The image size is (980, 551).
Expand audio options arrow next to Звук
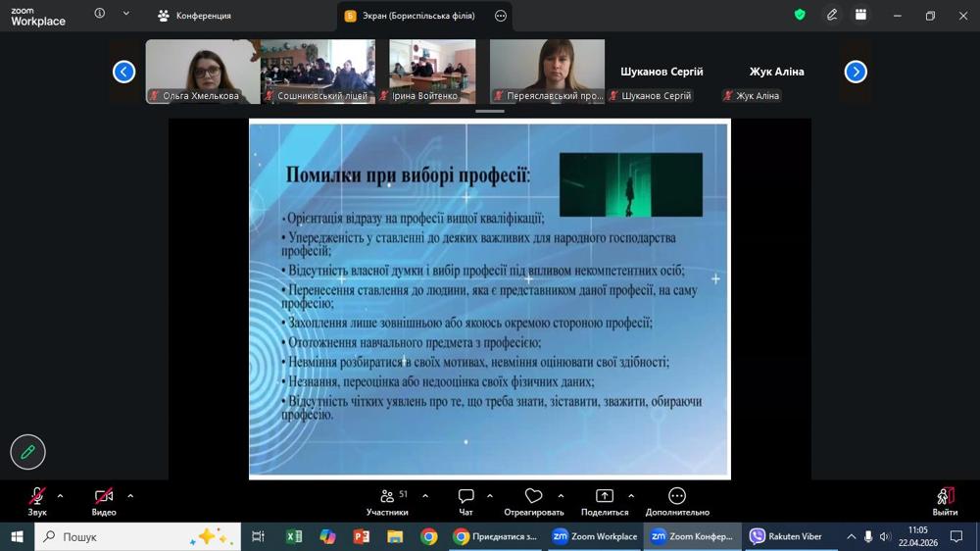tap(60, 496)
